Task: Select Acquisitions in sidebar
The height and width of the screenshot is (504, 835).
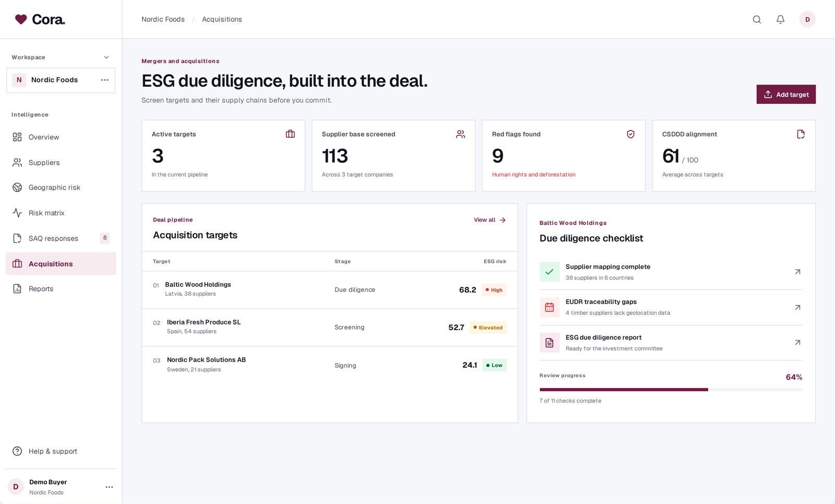Action: click(x=61, y=264)
